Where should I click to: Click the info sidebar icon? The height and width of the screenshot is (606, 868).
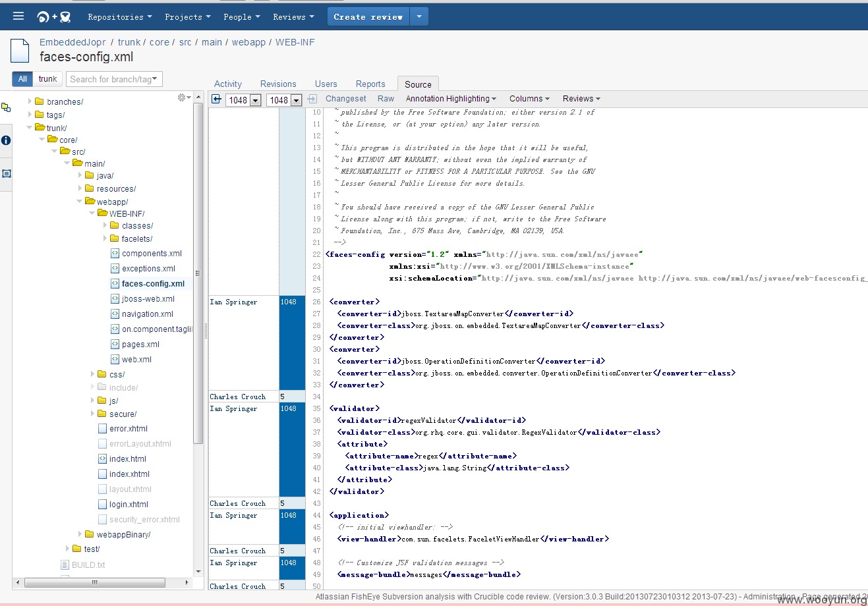(6, 140)
